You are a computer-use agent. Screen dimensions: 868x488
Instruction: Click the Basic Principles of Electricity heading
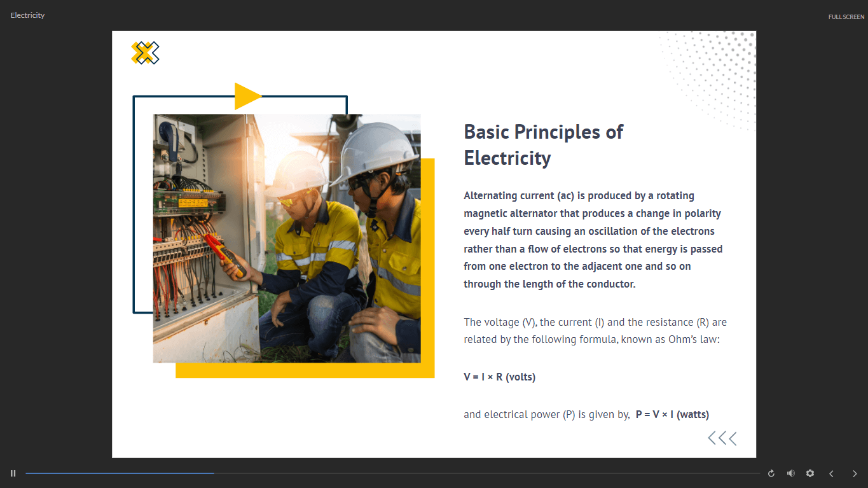pos(544,144)
